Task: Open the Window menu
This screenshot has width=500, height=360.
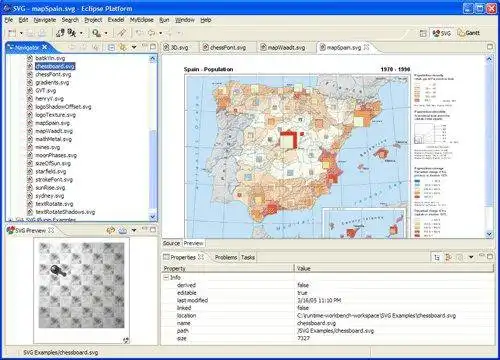Action: 185,20
